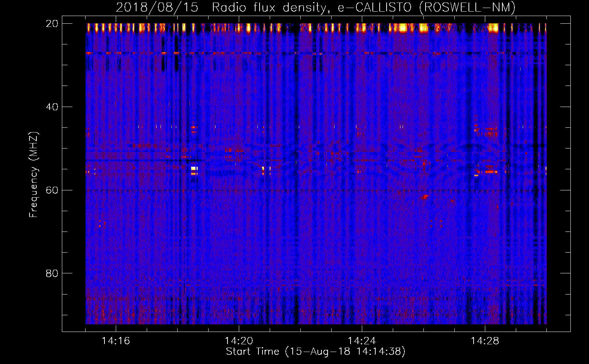The height and width of the screenshot is (364, 589).
Task: Click the Start Time axis label
Action: [x=316, y=352]
